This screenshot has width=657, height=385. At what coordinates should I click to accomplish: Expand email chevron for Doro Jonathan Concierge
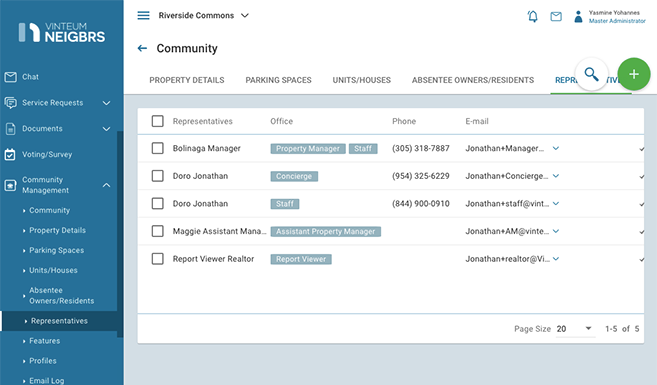pos(556,176)
